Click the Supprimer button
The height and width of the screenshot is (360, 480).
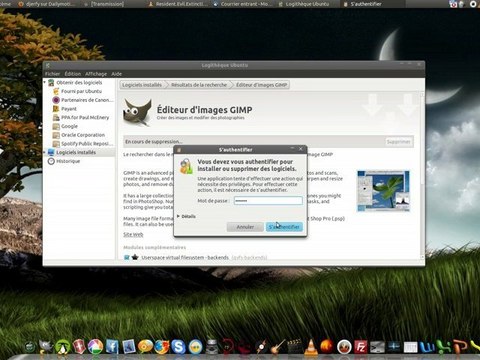click(399, 142)
